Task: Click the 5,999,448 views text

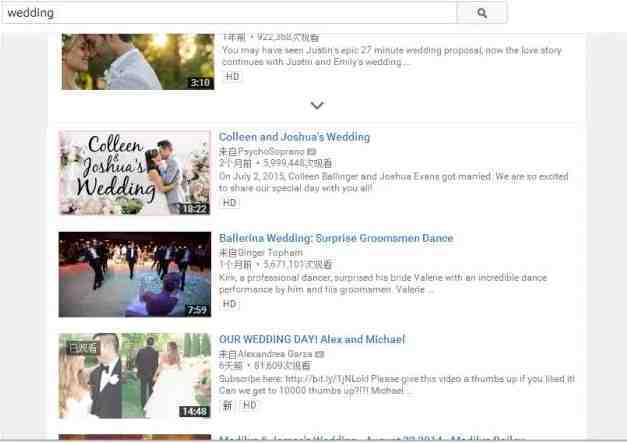Action: pyautogui.click(x=298, y=164)
